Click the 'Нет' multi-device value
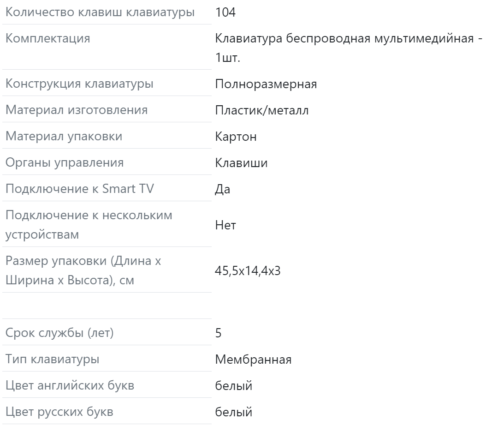The width and height of the screenshot is (504, 438). point(225,225)
